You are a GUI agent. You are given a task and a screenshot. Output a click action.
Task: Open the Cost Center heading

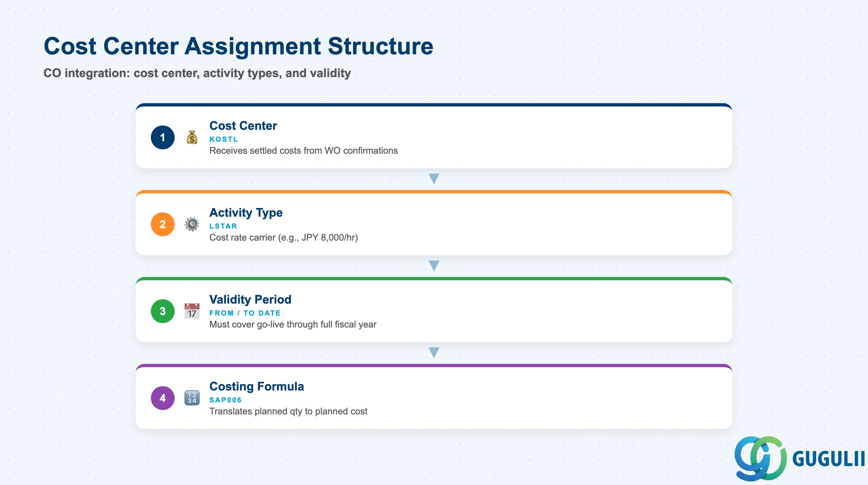243,125
